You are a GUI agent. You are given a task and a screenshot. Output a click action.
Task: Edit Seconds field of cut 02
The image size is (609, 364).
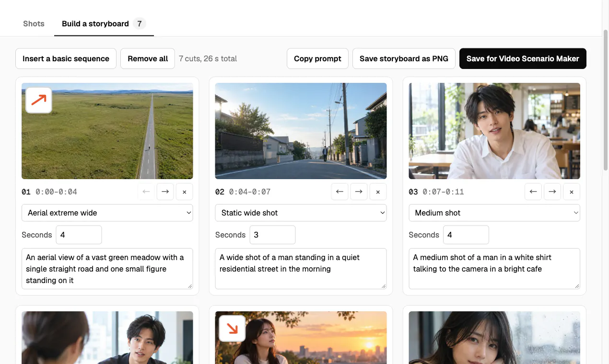[x=272, y=235]
